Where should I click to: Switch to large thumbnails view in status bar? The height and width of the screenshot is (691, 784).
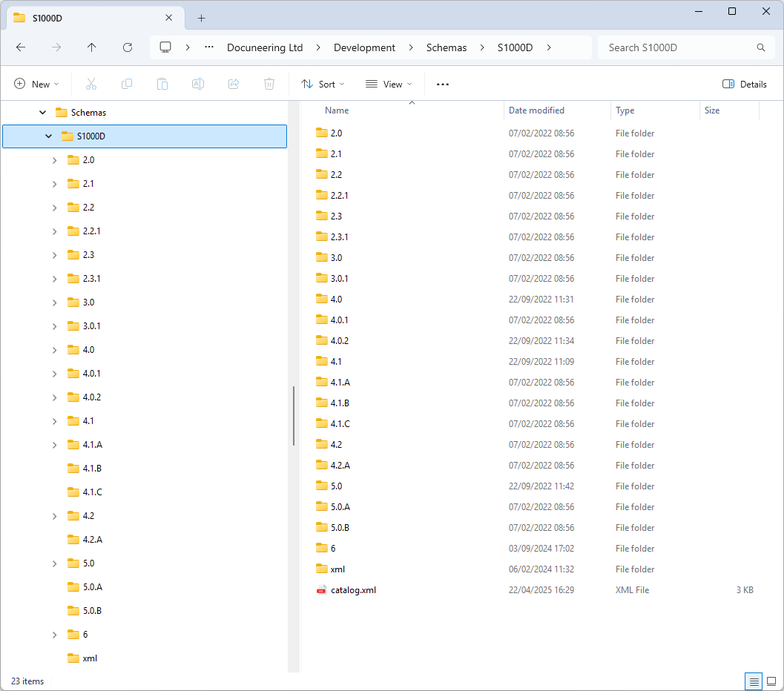[771, 681]
